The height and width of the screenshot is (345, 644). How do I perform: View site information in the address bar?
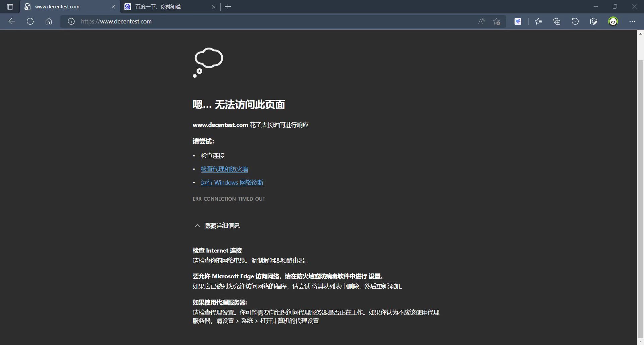coord(71,21)
